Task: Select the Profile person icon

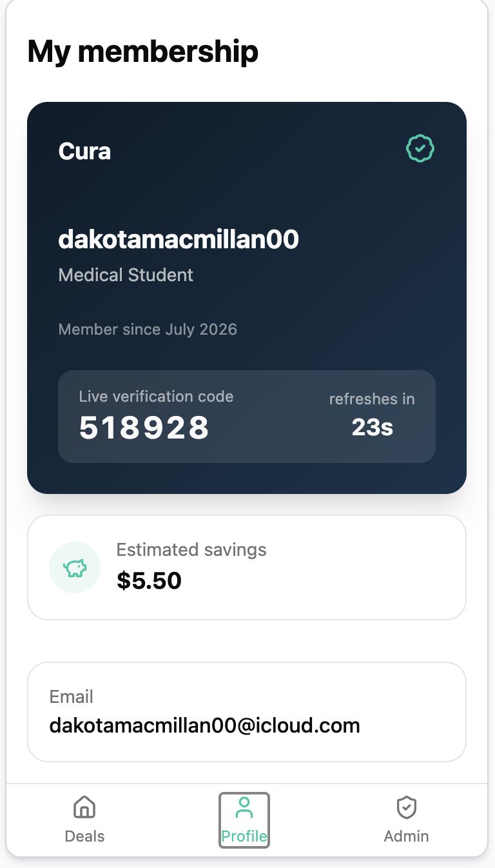Action: (244, 807)
